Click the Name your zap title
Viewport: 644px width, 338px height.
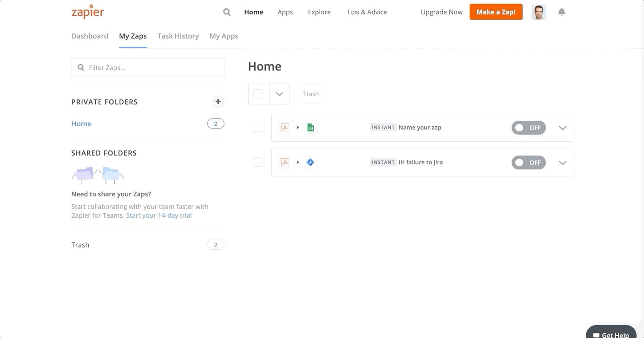point(420,127)
